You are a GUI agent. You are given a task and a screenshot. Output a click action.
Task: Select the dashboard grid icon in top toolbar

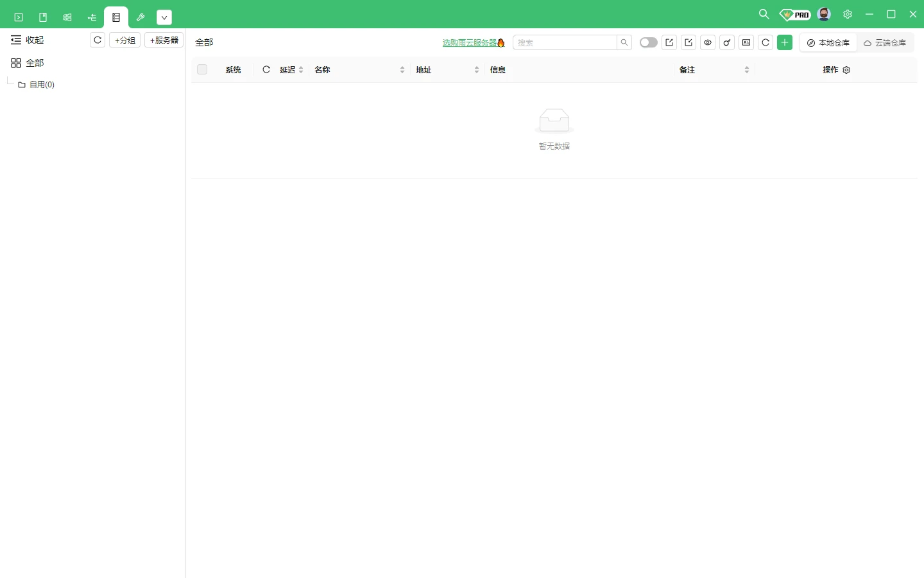67,17
